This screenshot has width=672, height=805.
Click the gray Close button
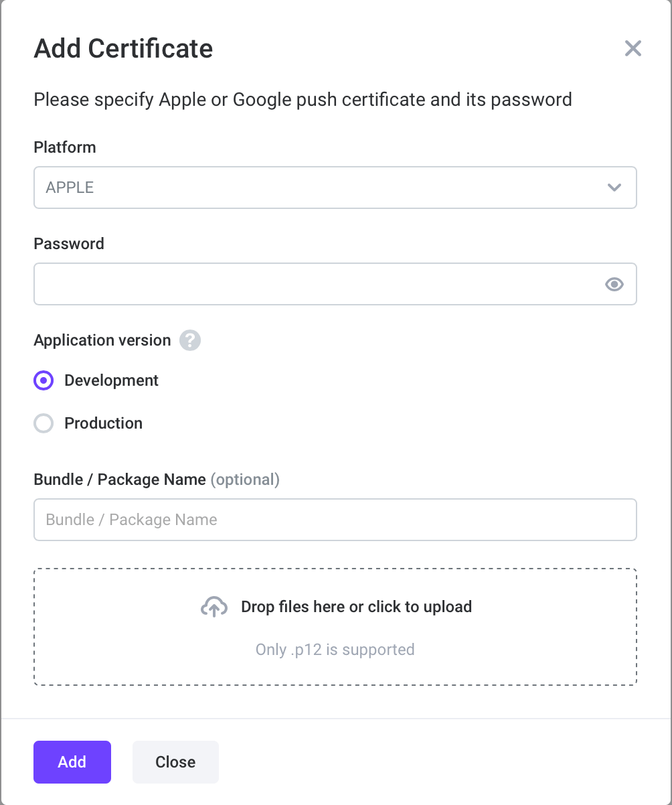point(175,762)
